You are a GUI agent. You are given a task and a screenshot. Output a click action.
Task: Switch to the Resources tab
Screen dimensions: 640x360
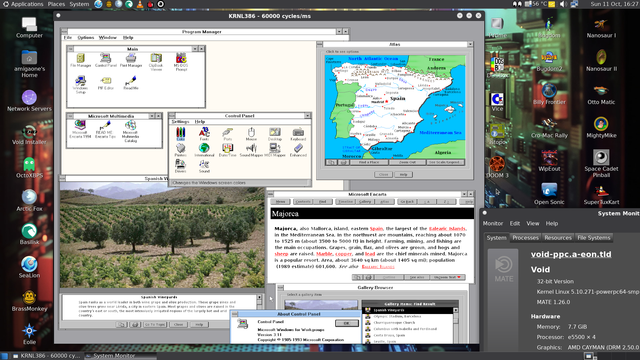click(558, 238)
